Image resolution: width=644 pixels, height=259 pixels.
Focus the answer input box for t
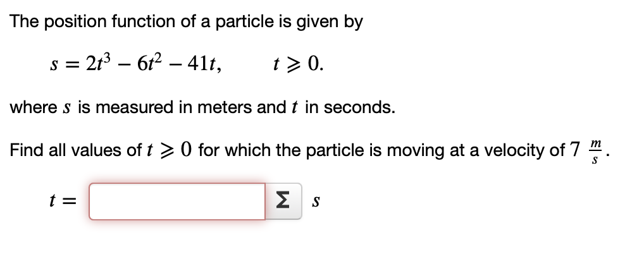coord(177,202)
